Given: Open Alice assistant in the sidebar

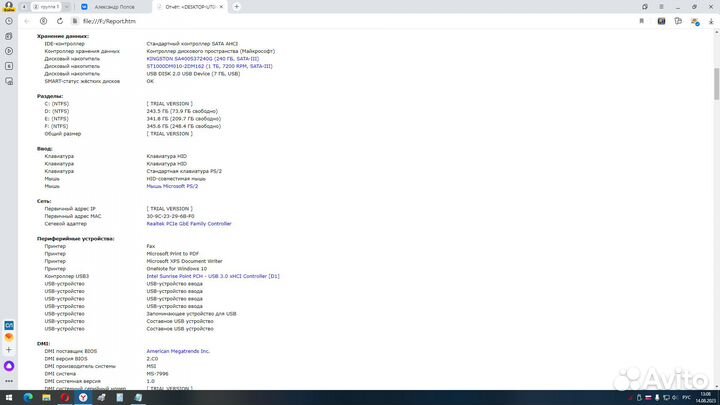Looking at the screenshot, I should pyautogui.click(x=9, y=367).
